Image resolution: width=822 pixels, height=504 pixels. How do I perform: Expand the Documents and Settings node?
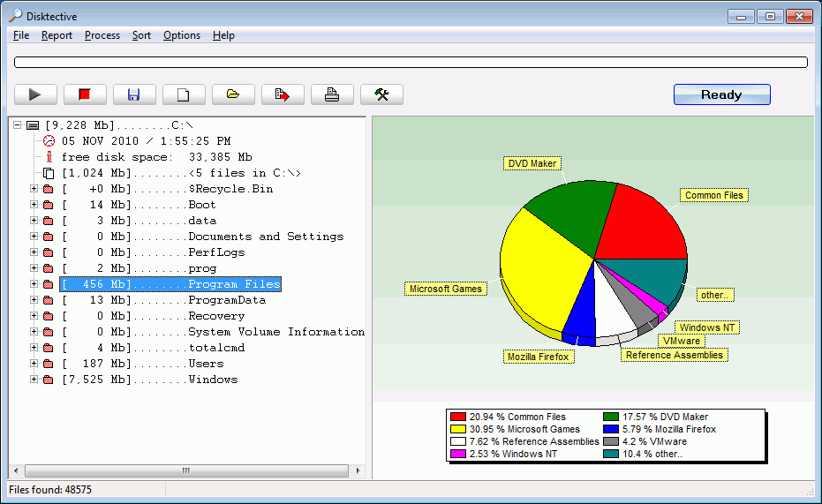click(34, 237)
